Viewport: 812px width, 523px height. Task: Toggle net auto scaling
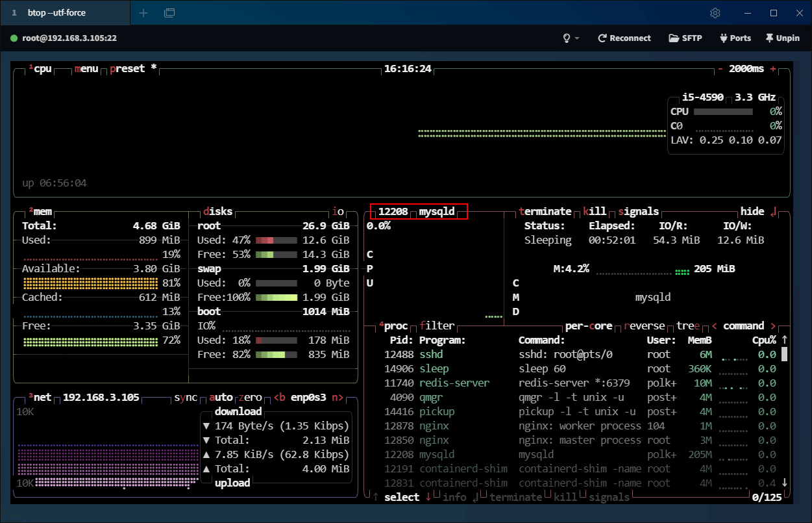221,398
